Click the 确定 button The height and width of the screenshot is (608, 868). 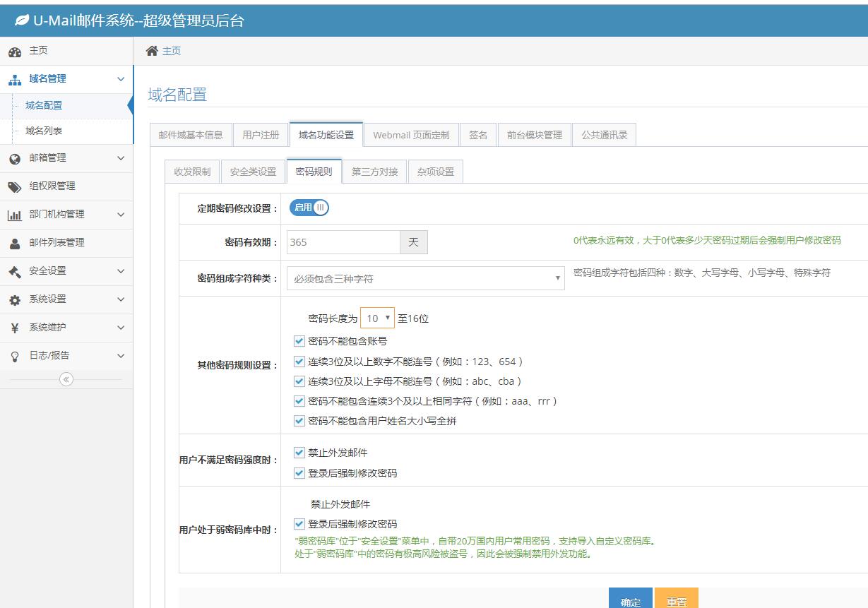tap(630, 600)
